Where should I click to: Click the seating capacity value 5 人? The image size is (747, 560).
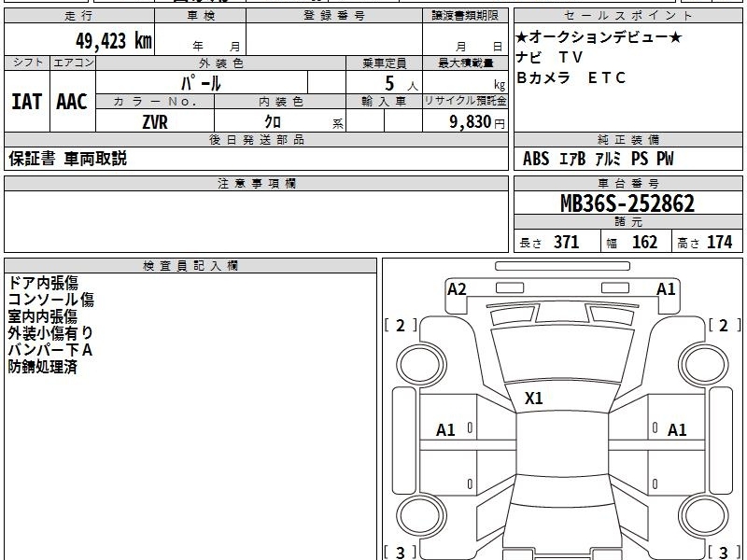402,84
